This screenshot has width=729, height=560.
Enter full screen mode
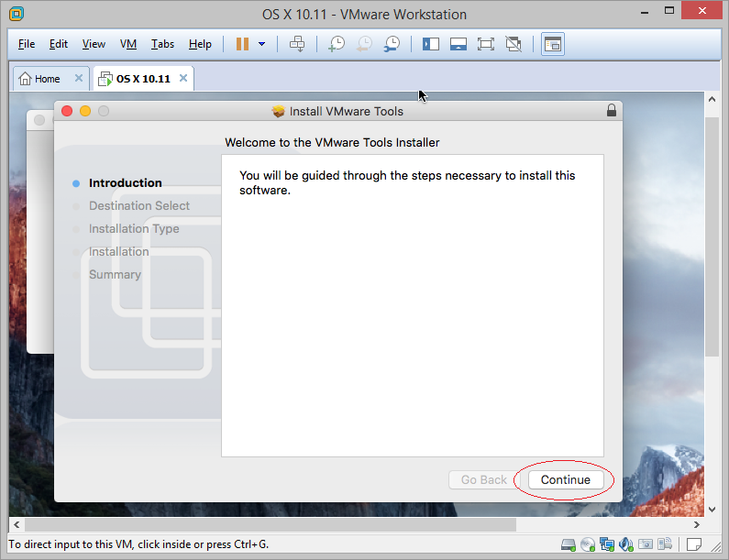[486, 44]
